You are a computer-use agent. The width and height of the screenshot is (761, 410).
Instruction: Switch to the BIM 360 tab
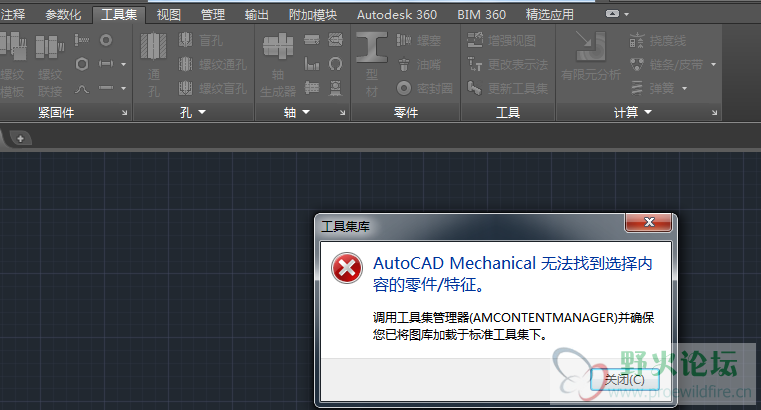(481, 15)
